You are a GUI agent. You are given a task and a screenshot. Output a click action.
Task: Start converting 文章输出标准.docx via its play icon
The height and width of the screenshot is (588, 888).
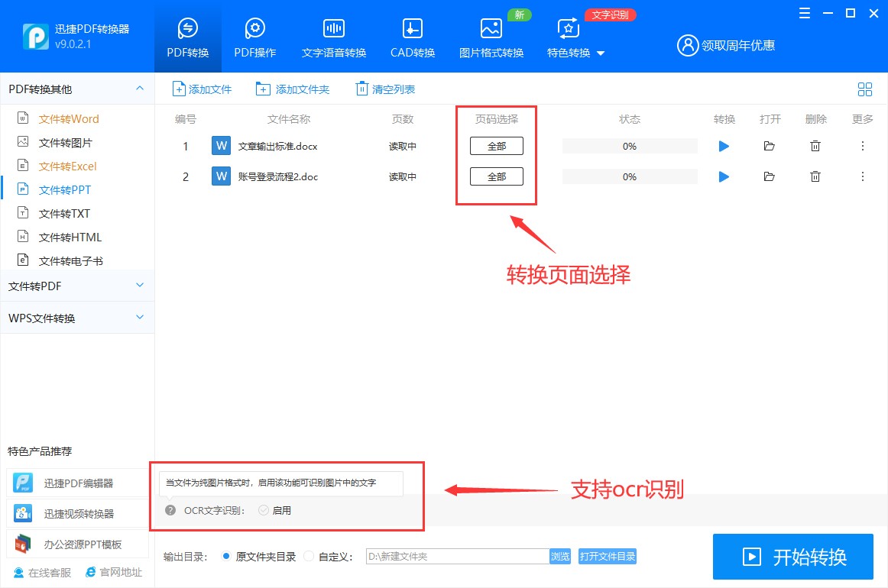[723, 146]
